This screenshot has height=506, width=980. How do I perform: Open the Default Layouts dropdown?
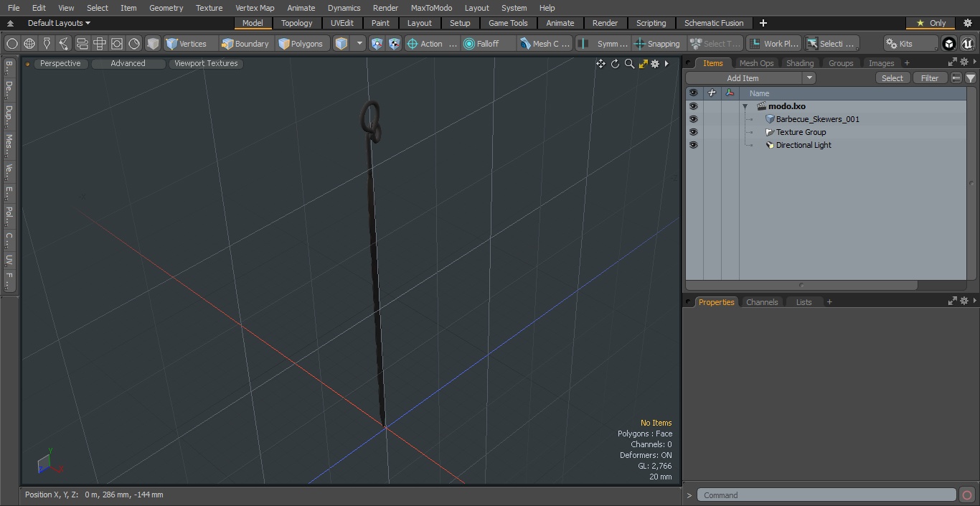tap(59, 23)
